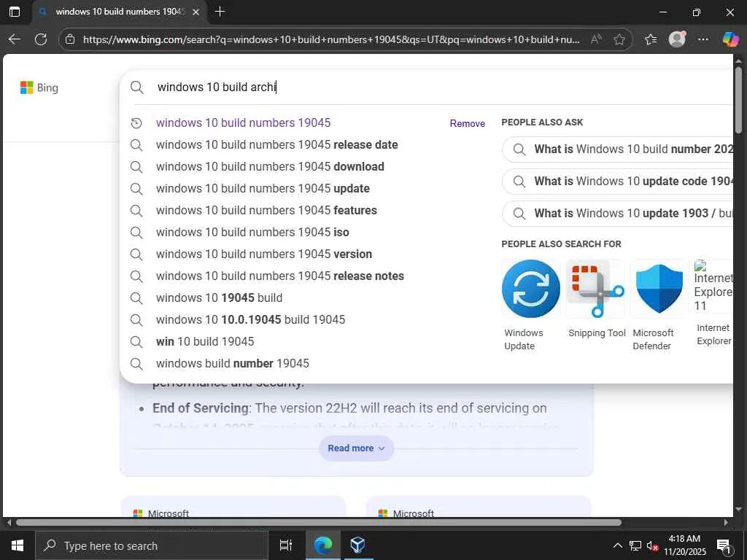747x560 pixels.
Task: Ask What is Windows 10 update 1903
Action: pyautogui.click(x=617, y=214)
